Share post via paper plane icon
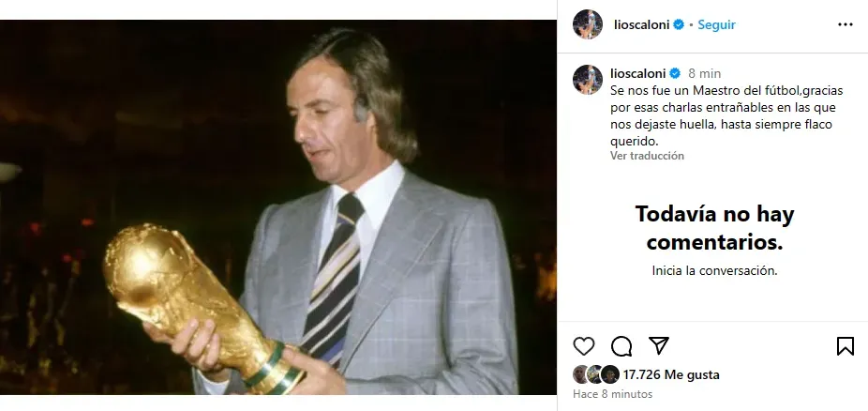Screen dimensions: 868x411 (659, 345)
